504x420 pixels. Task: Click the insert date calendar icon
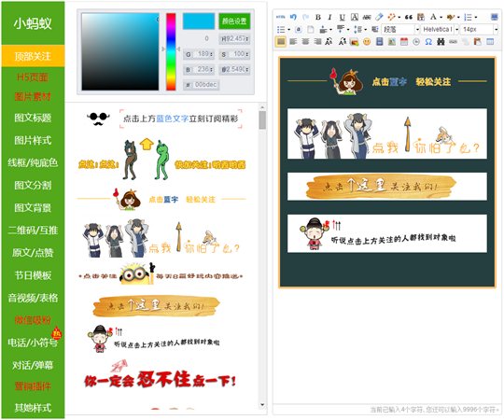click(404, 42)
